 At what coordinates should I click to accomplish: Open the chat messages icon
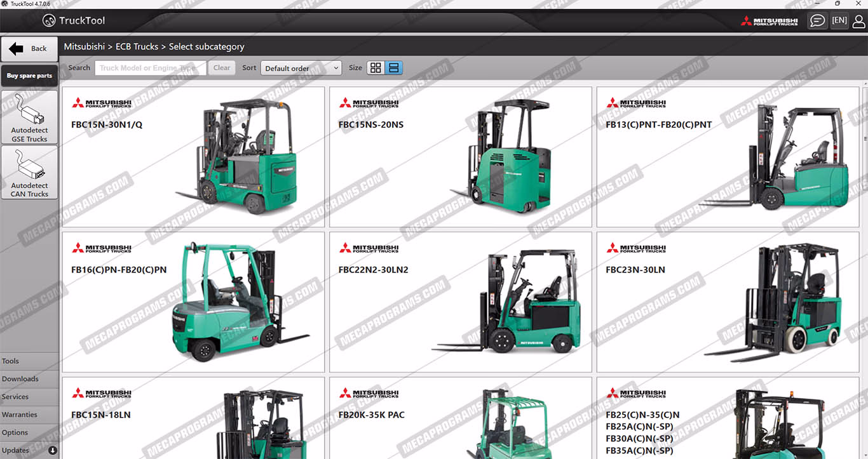[817, 20]
